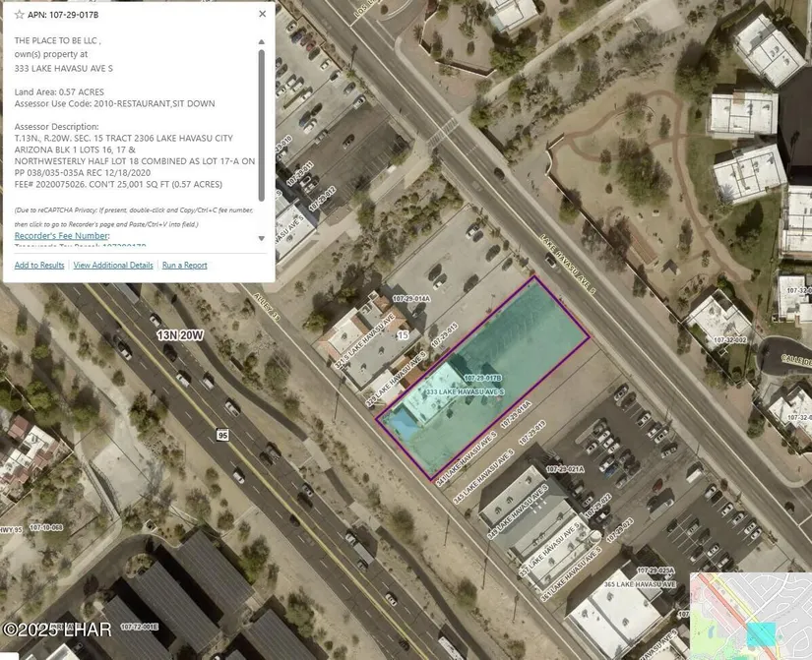This screenshot has width=812, height=660.
Task: Click the 333 Lake Havasu Ave S label
Action: [x=465, y=391]
